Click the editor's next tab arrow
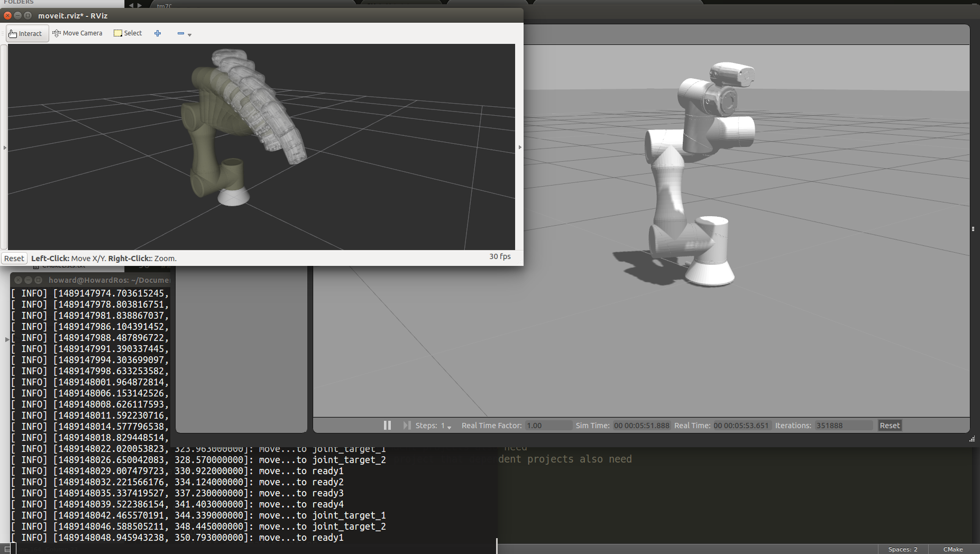The image size is (980, 554). (140, 5)
